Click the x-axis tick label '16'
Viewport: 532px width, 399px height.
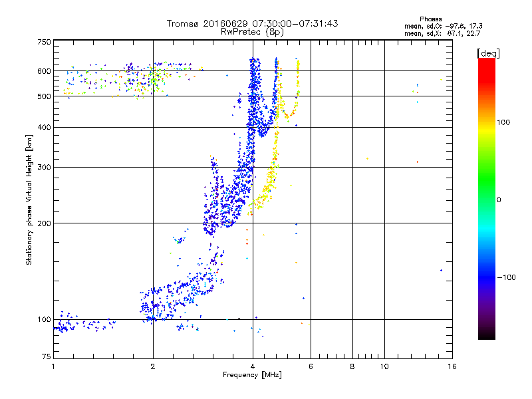pos(452,366)
